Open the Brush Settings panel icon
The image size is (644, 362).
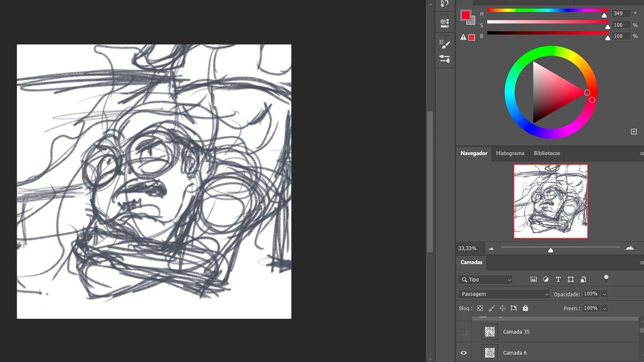pyautogui.click(x=444, y=44)
